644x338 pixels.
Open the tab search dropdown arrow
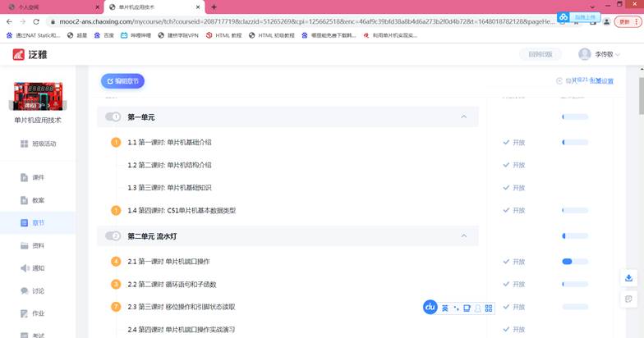coord(591,7)
